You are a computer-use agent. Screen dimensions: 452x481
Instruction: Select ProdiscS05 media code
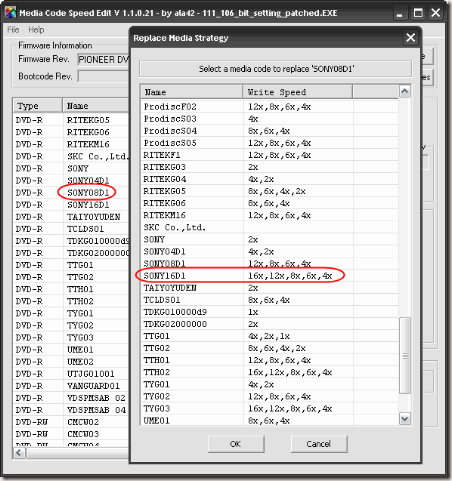point(269,143)
